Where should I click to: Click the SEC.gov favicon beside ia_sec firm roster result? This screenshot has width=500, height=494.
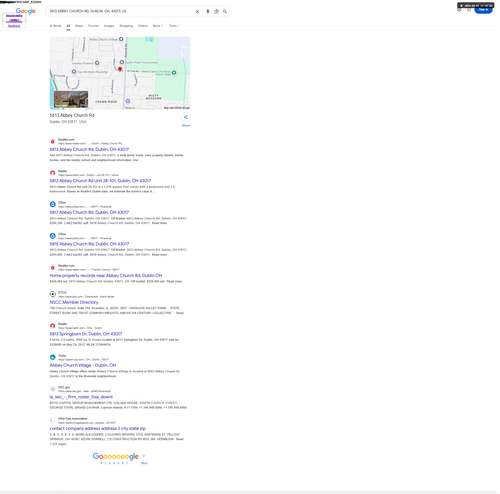pos(52,389)
